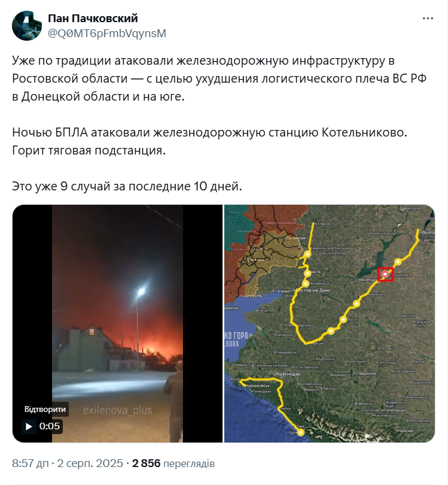This screenshot has height=485, width=448.
Task: Open display name Пан Пачковский
Action: [93, 18]
